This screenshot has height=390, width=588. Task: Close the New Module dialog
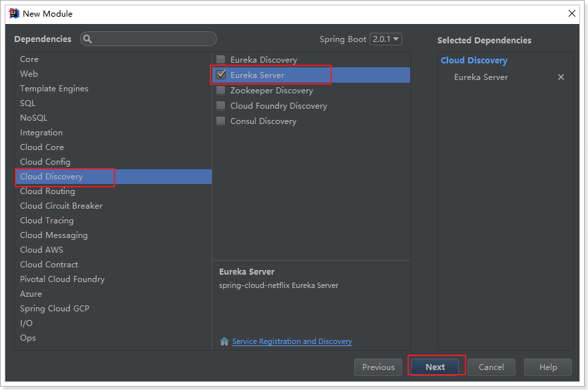(572, 13)
